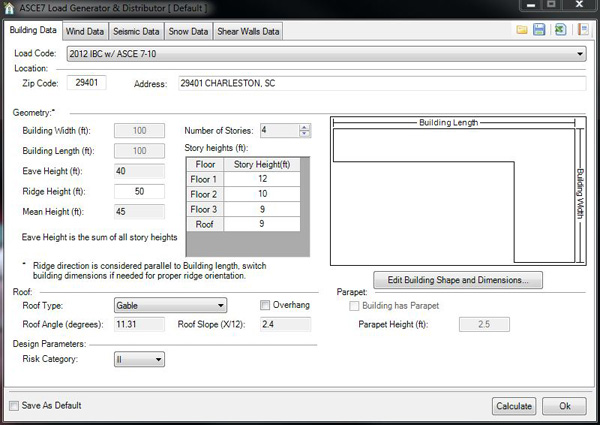Screen dimensions: 600x425
Task: Click Edit Building Shape and Dimensions button
Action: (x=458, y=280)
